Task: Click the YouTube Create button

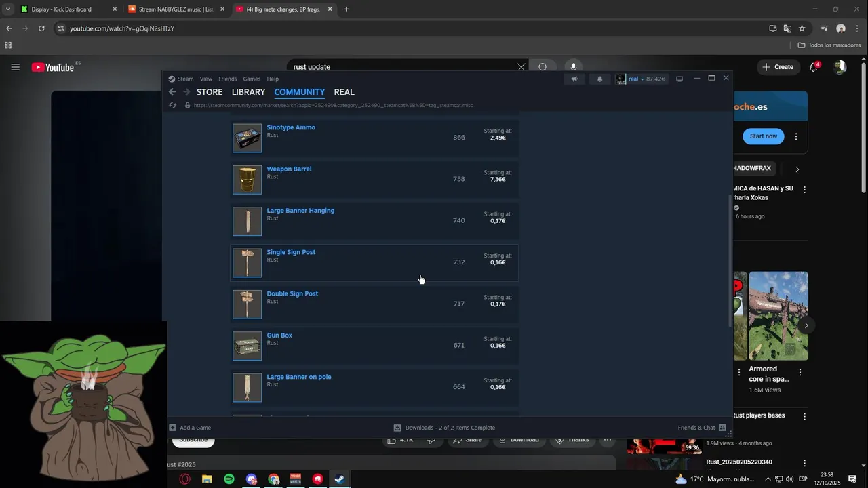Action: pyautogui.click(x=778, y=67)
